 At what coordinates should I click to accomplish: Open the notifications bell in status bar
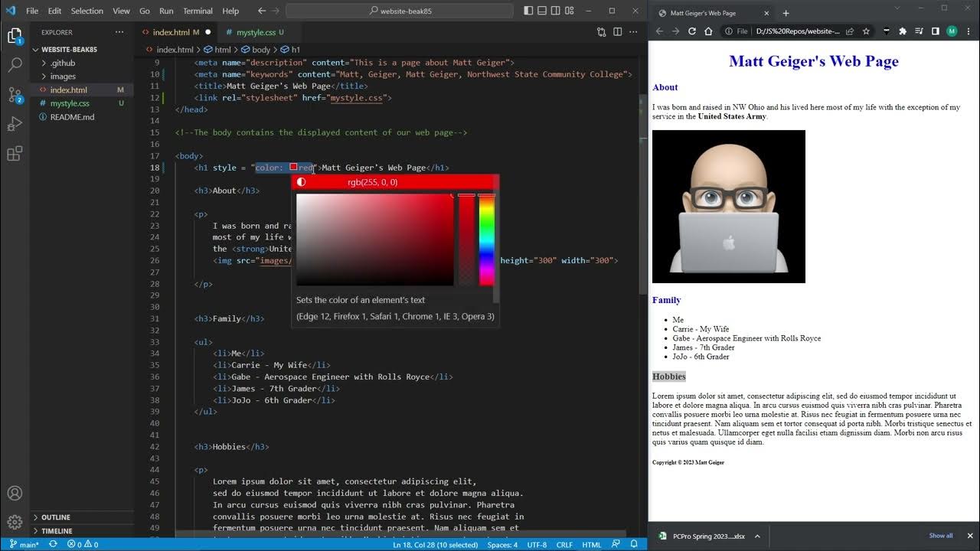(x=634, y=544)
